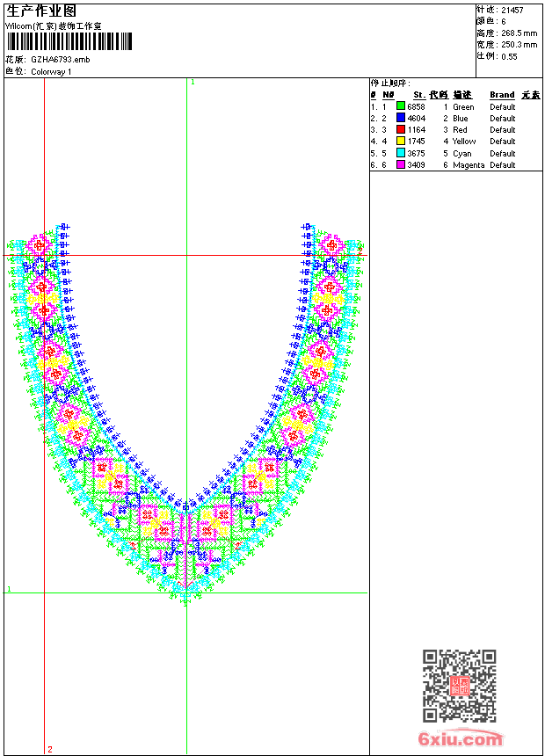The image size is (545, 756).
Task: Click the barcode under the Wilcom title
Action: tap(69, 41)
